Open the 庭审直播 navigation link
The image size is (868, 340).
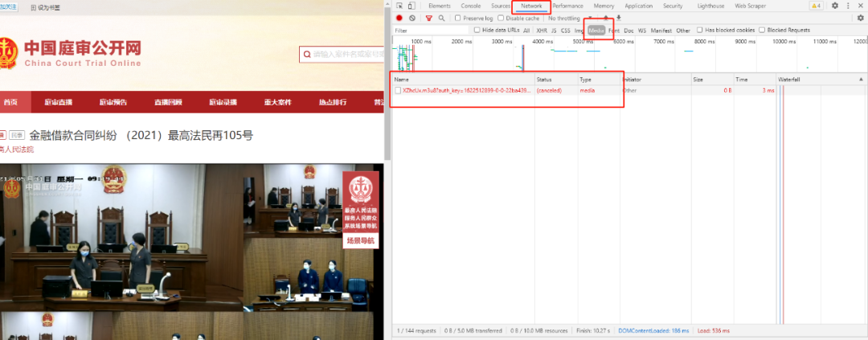coord(58,102)
